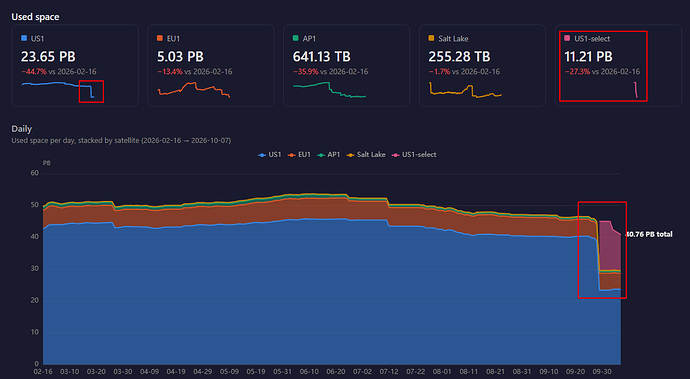
Task: Click the 07-12 x-axis date label
Action: pyautogui.click(x=389, y=372)
